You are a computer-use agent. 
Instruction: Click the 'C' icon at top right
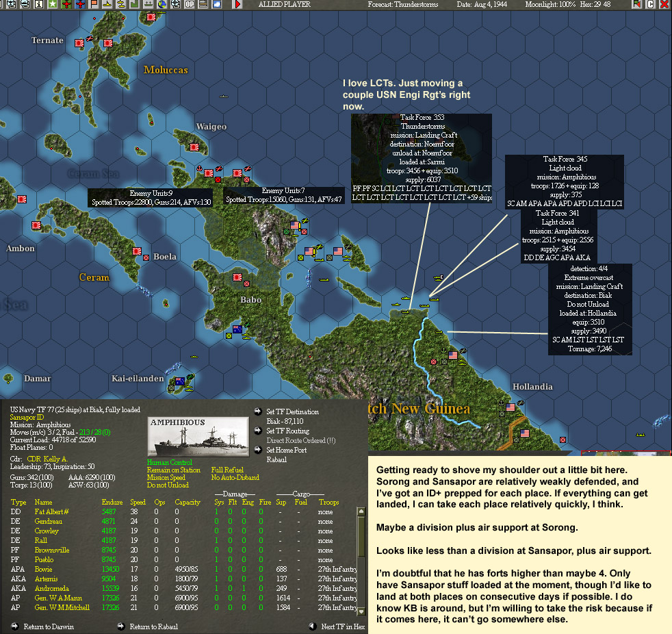click(651, 4)
